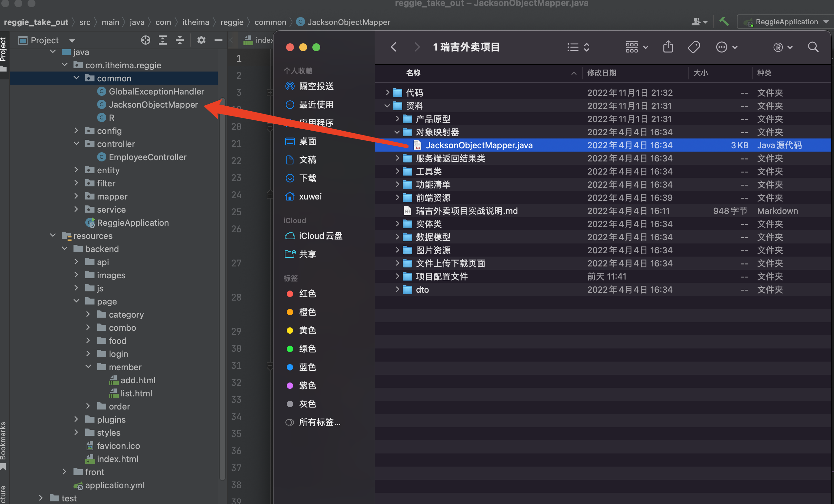Click the Finder tag icon
Image resolution: width=834 pixels, height=504 pixels.
[x=694, y=47]
